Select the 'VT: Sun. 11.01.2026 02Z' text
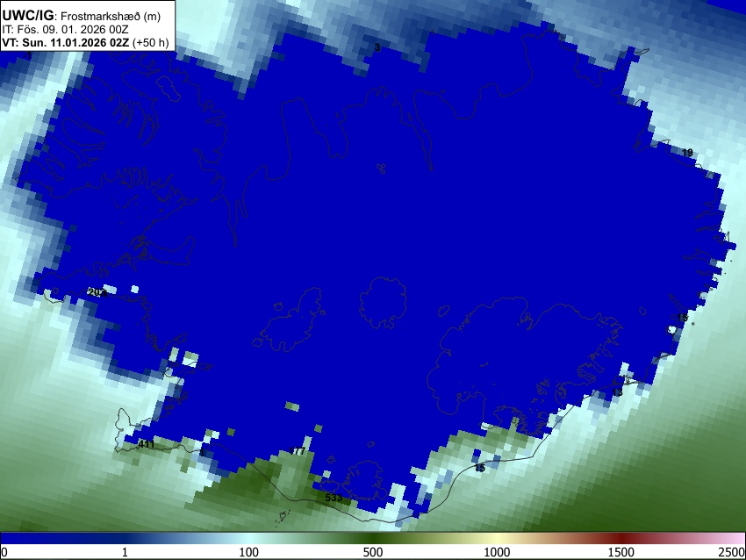The width and height of the screenshot is (746, 560). pyautogui.click(x=65, y=42)
